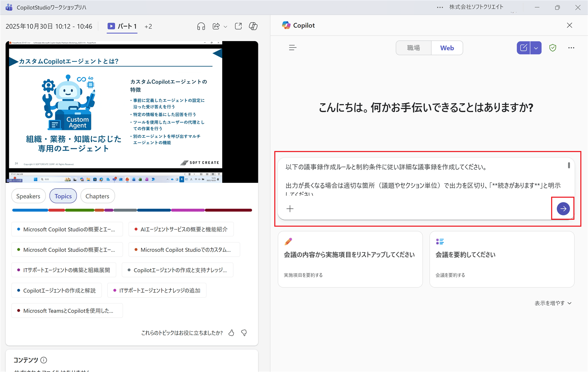Give thumbs up on the topics list

point(231,332)
